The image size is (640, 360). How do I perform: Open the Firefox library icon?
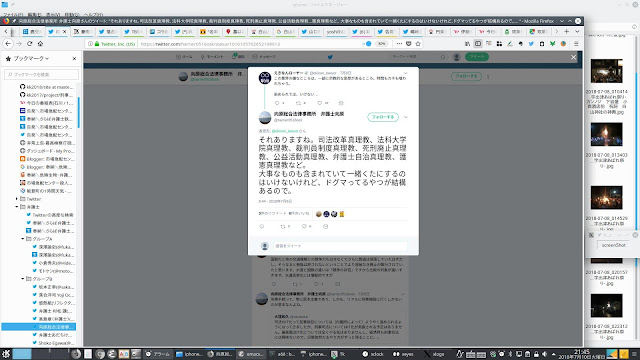[x=467, y=44]
